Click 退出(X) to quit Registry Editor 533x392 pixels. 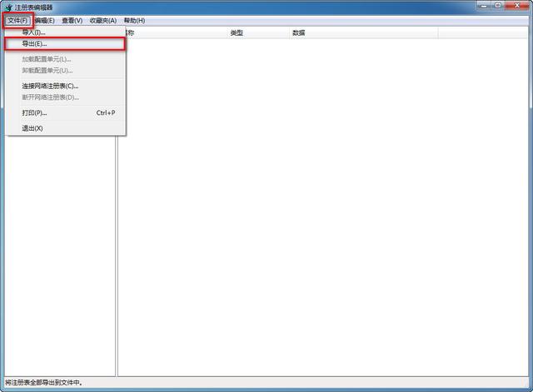click(65, 128)
